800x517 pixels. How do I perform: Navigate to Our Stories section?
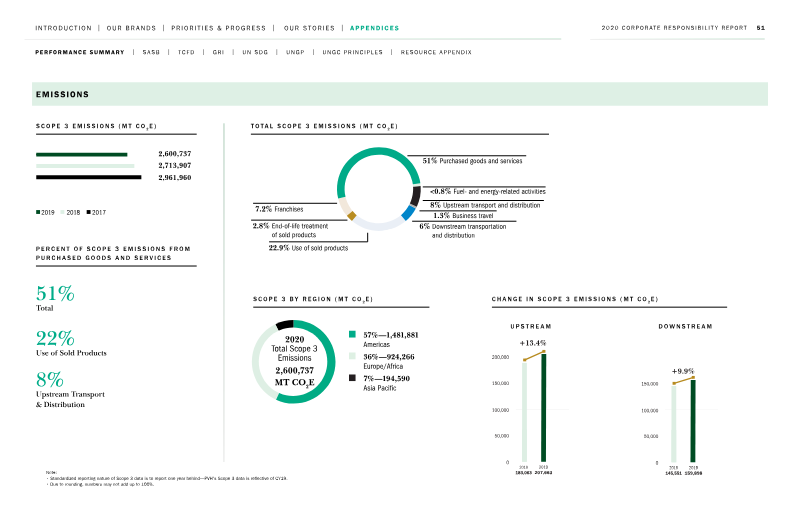point(309,28)
